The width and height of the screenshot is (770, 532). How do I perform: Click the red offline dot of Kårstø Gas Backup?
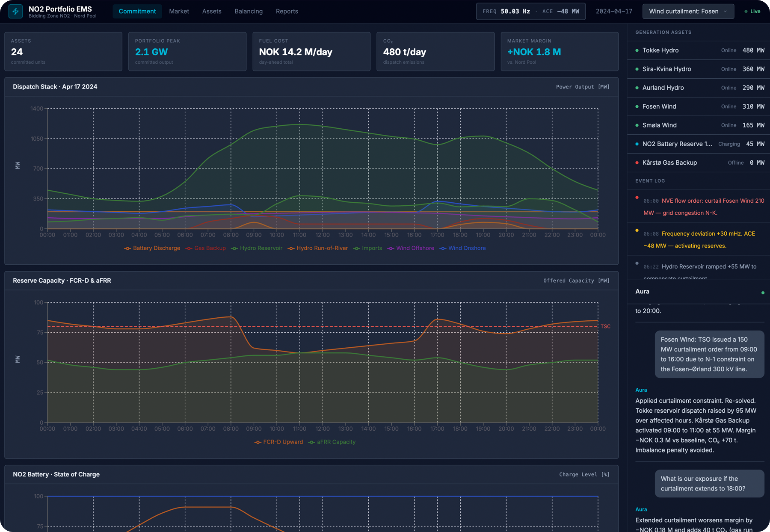pyautogui.click(x=637, y=163)
